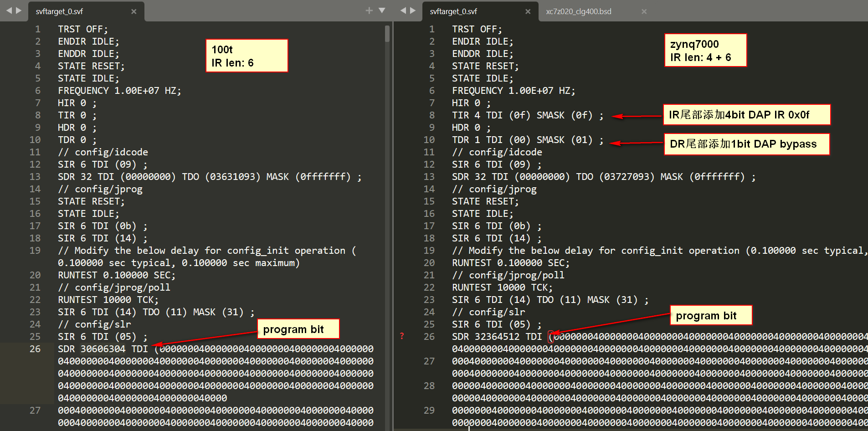Viewport: 868px width, 431px height.
Task: Click TDO (03631093) line in left pane
Action: click(210, 177)
